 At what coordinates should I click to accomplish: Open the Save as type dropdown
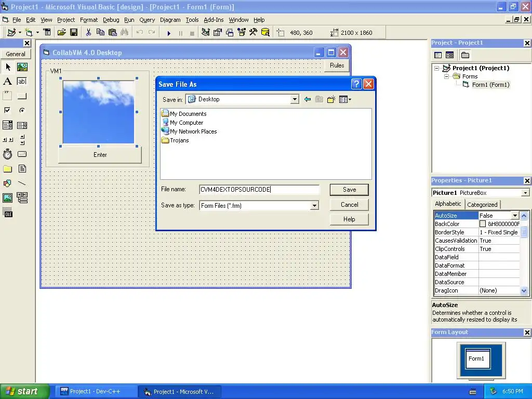[314, 206]
